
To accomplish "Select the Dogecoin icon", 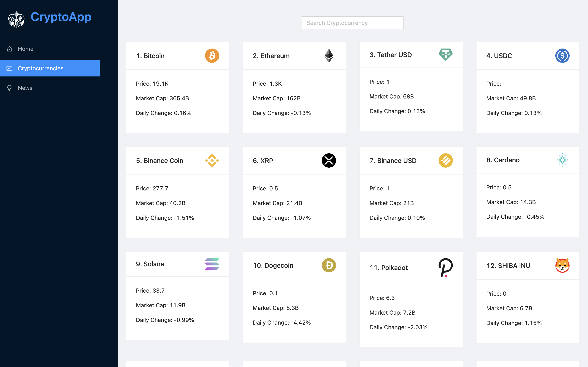I will pyautogui.click(x=329, y=265).
